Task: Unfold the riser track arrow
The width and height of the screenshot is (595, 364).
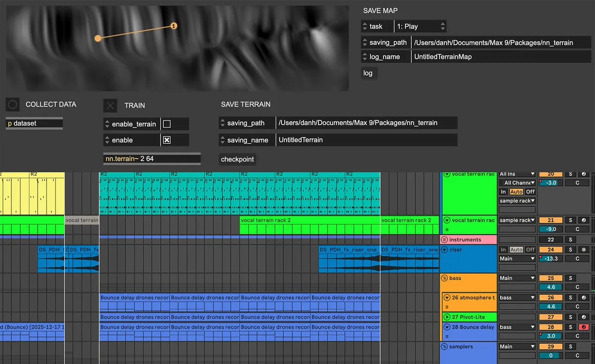Action: click(445, 250)
